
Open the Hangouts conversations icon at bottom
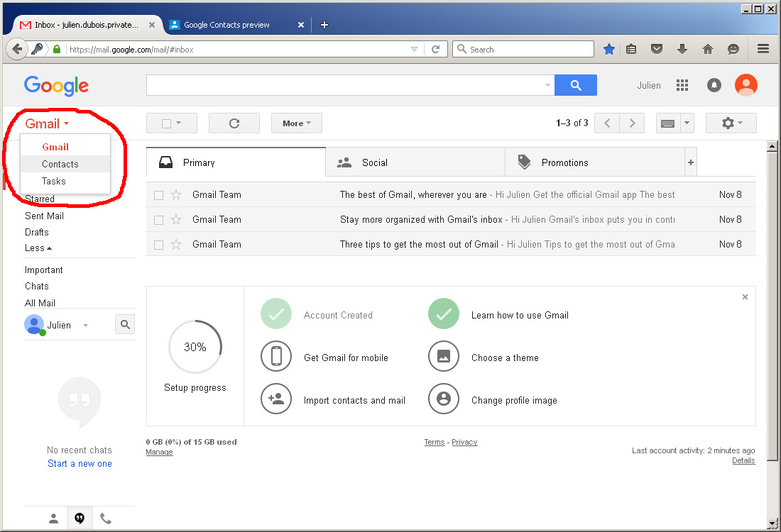click(80, 519)
